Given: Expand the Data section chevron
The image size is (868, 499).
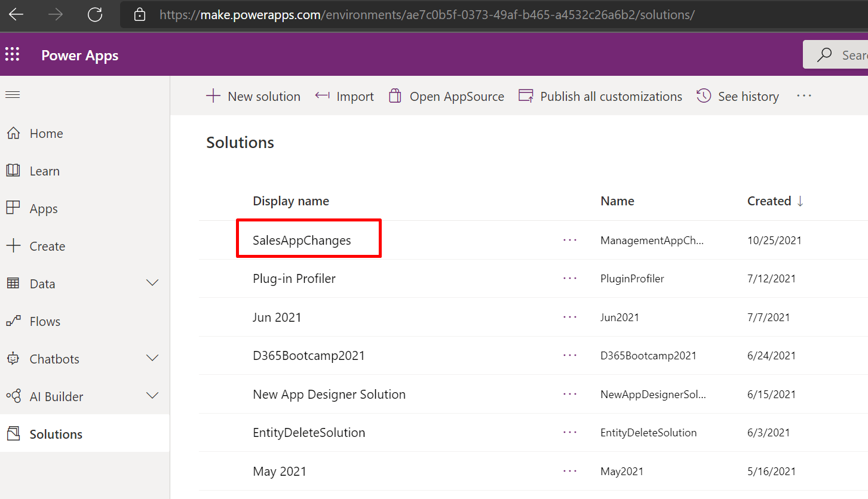Looking at the screenshot, I should (153, 283).
